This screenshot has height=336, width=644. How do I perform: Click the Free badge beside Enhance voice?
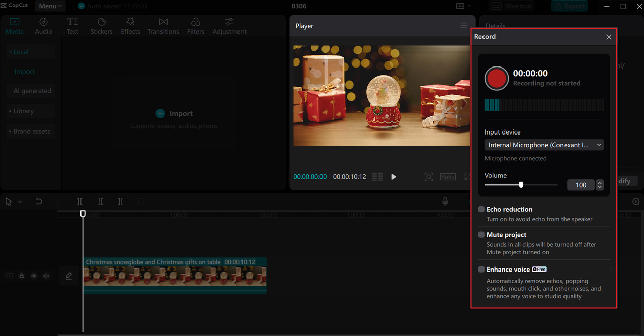coord(539,270)
